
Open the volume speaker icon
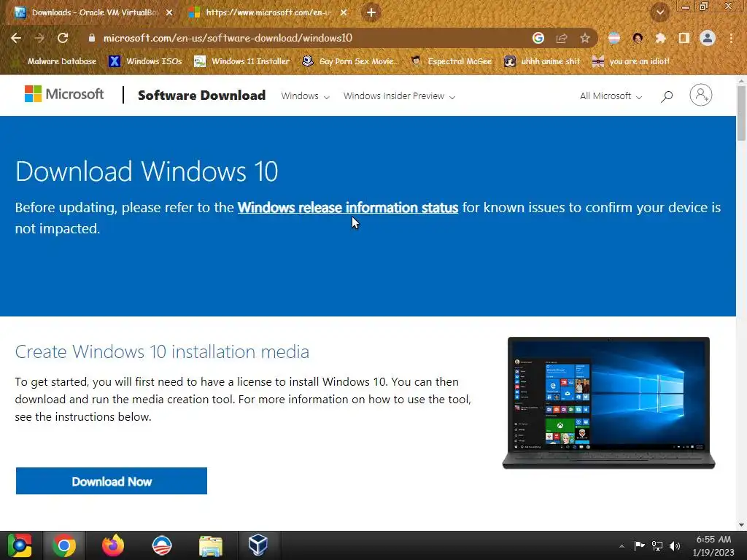[675, 545]
